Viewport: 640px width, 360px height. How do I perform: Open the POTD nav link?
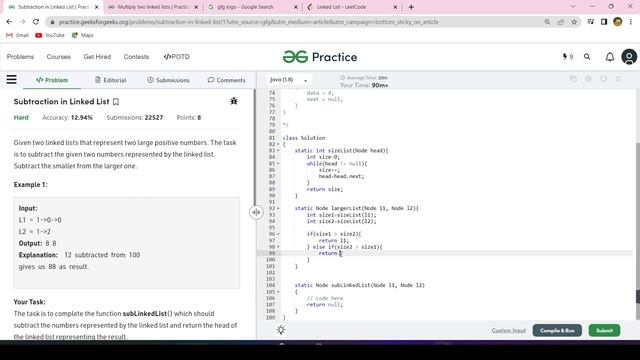coord(176,57)
